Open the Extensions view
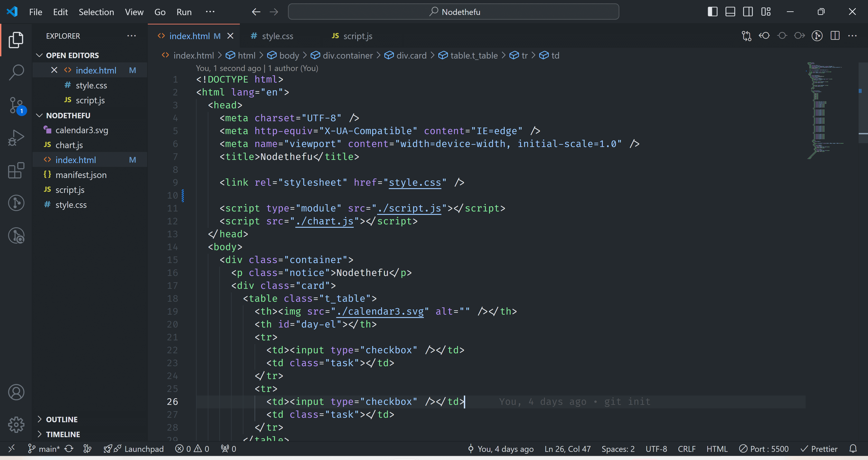Viewport: 868px width, 460px height. click(x=16, y=170)
